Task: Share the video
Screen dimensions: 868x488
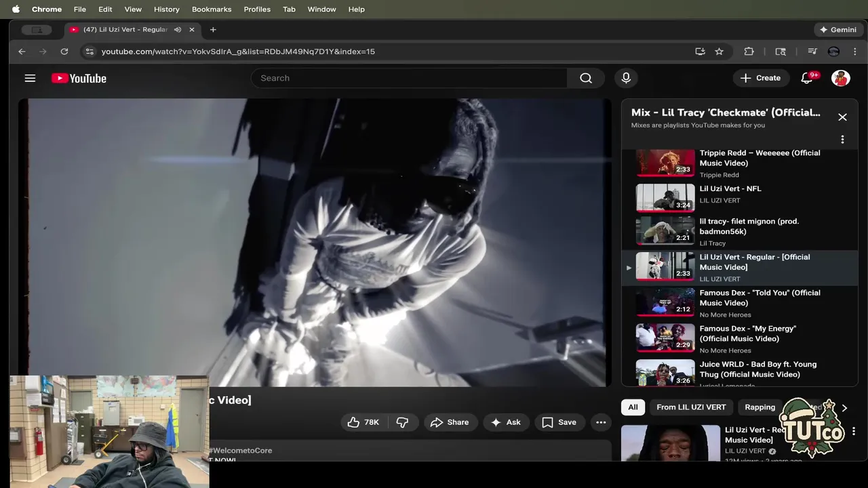Action: (450, 422)
